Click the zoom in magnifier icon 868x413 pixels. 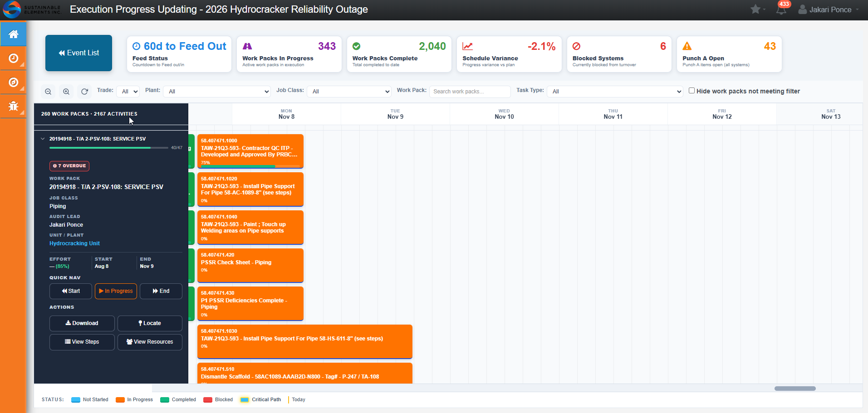pos(66,92)
